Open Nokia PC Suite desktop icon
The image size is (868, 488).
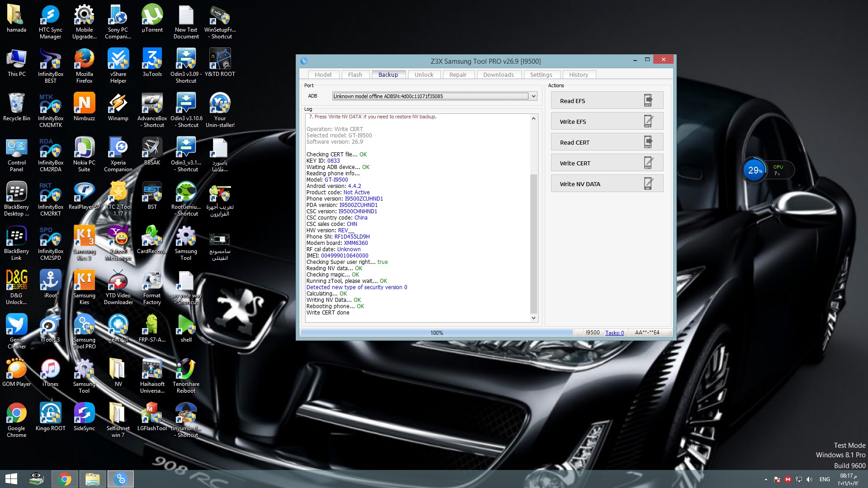[x=84, y=155]
